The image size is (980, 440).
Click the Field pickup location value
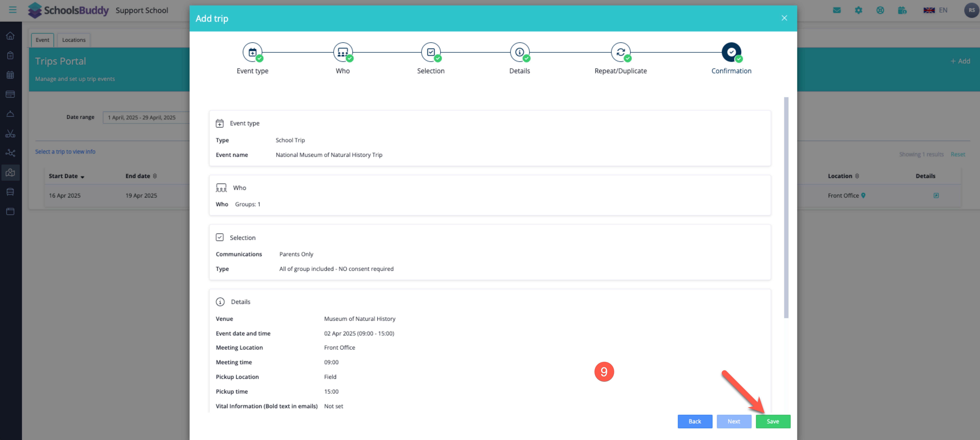(x=330, y=377)
